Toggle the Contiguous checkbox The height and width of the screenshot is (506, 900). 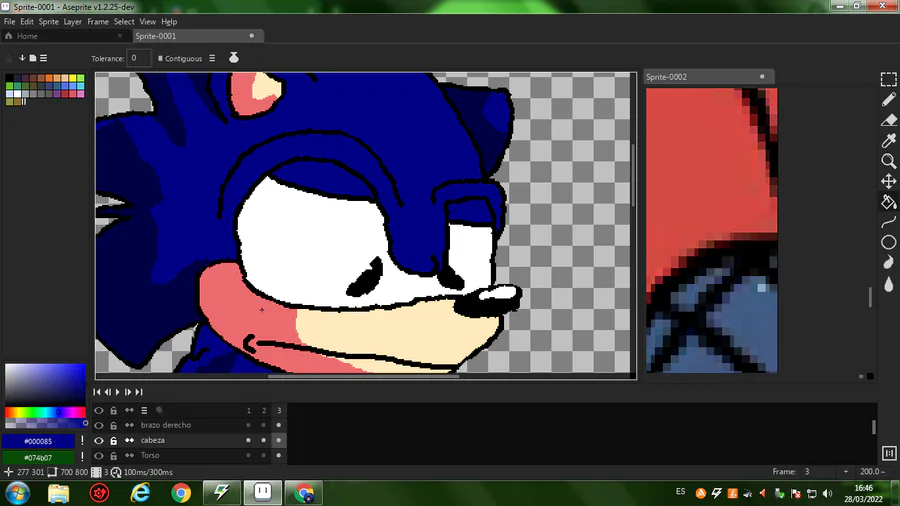point(180,59)
